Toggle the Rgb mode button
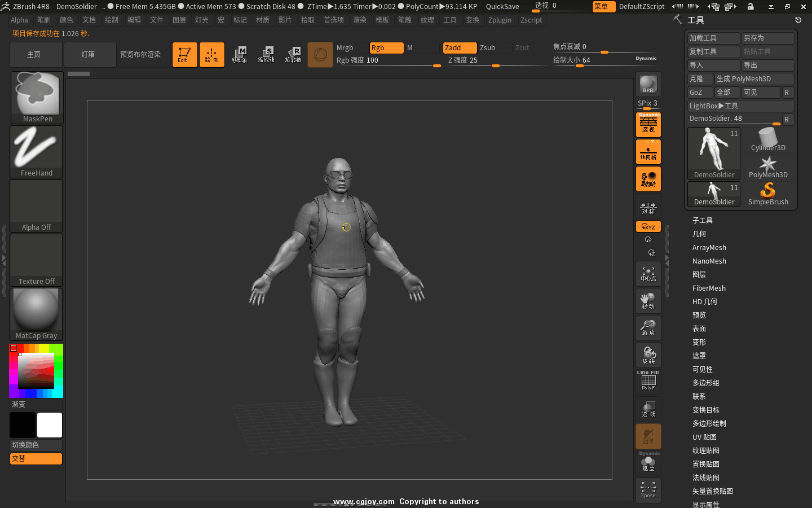 [x=387, y=47]
